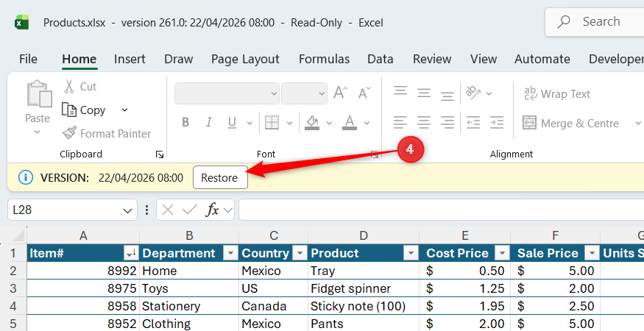Open the font name dropdown
Screen dimensions: 644x331
(274, 93)
